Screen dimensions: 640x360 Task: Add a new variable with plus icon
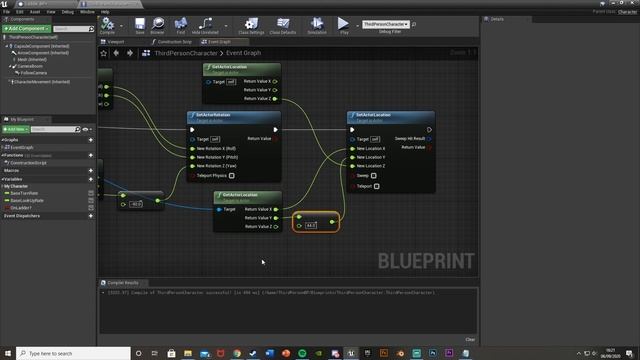(91, 179)
